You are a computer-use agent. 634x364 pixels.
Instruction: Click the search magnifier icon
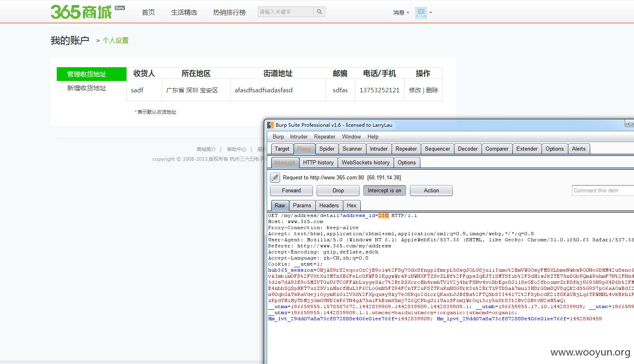(319, 12)
